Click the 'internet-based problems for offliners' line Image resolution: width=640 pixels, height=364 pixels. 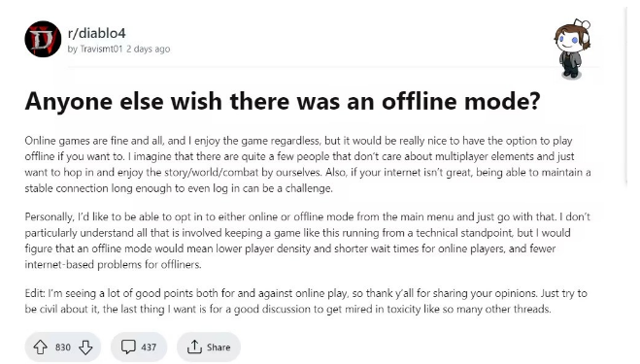coord(113,264)
